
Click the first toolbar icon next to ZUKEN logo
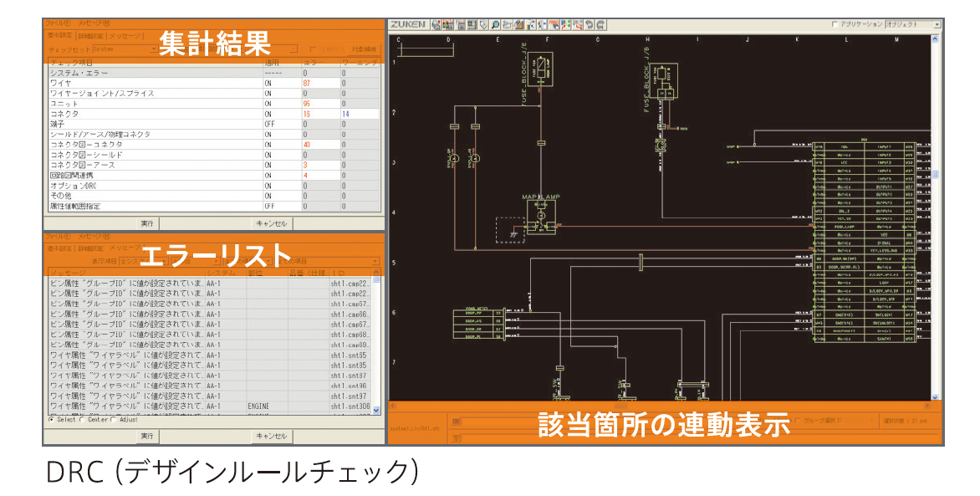click(436, 24)
